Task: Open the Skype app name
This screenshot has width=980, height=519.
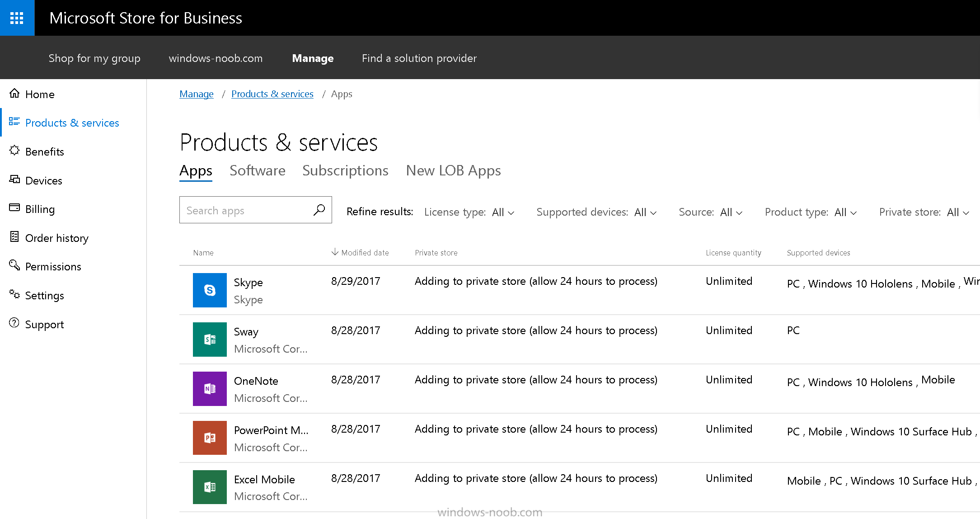Action: click(248, 283)
